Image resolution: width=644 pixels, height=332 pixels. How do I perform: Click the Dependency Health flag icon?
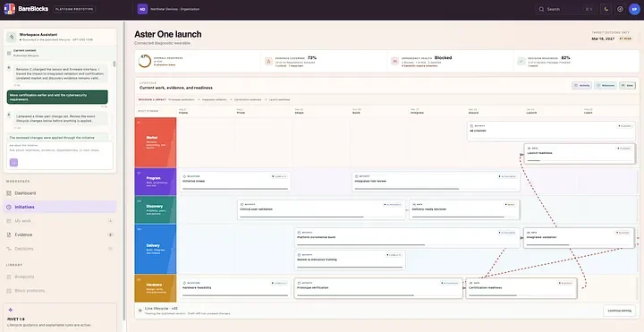395,61
